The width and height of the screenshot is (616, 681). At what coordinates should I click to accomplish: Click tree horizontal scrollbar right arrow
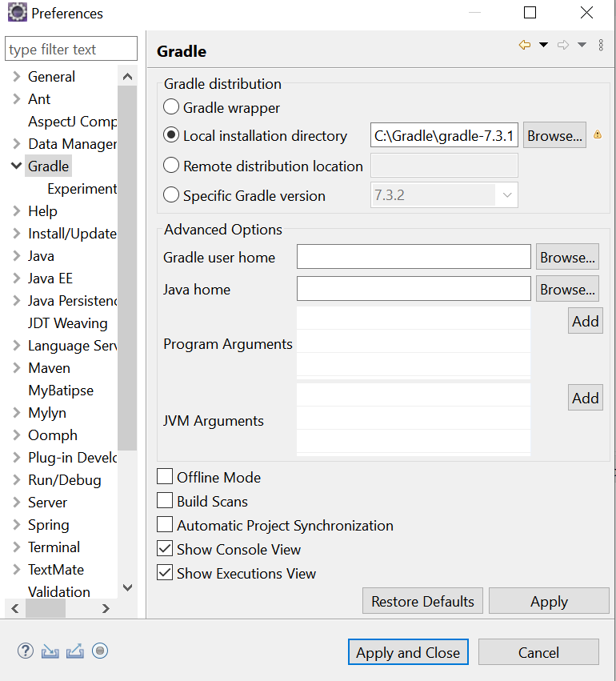tap(106, 608)
